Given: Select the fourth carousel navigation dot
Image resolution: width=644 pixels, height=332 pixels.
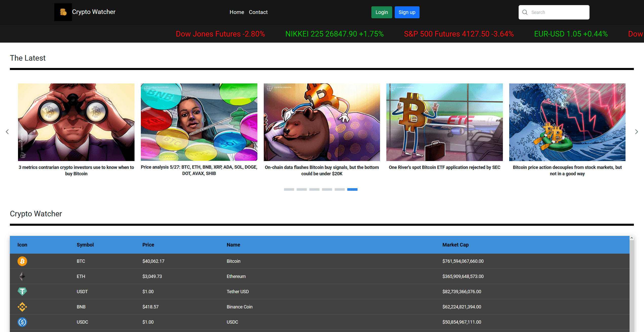Looking at the screenshot, I should (327, 189).
